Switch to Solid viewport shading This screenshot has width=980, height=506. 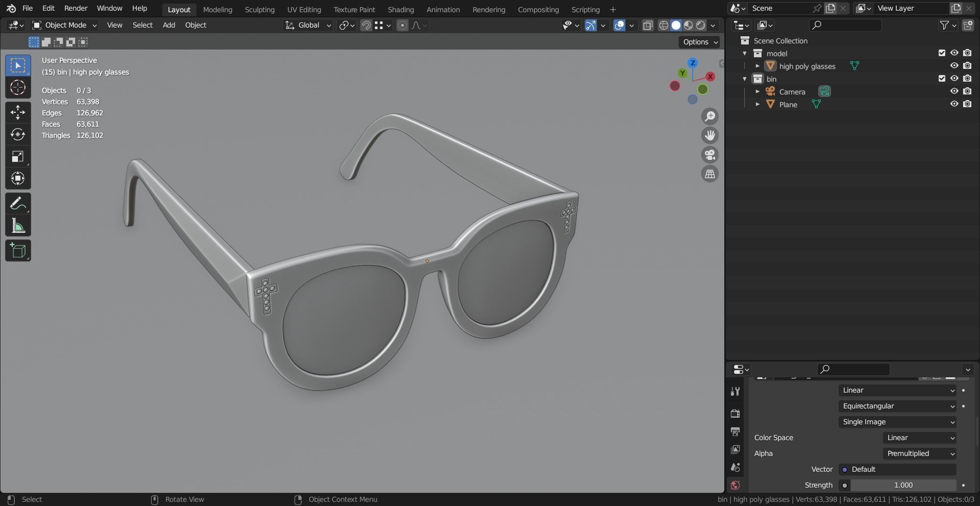676,25
